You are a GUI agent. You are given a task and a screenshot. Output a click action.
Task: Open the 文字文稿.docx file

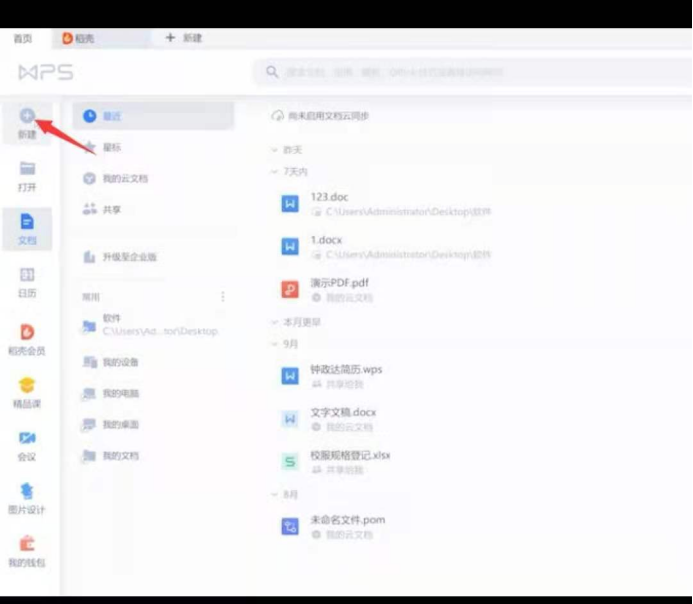click(329, 419)
